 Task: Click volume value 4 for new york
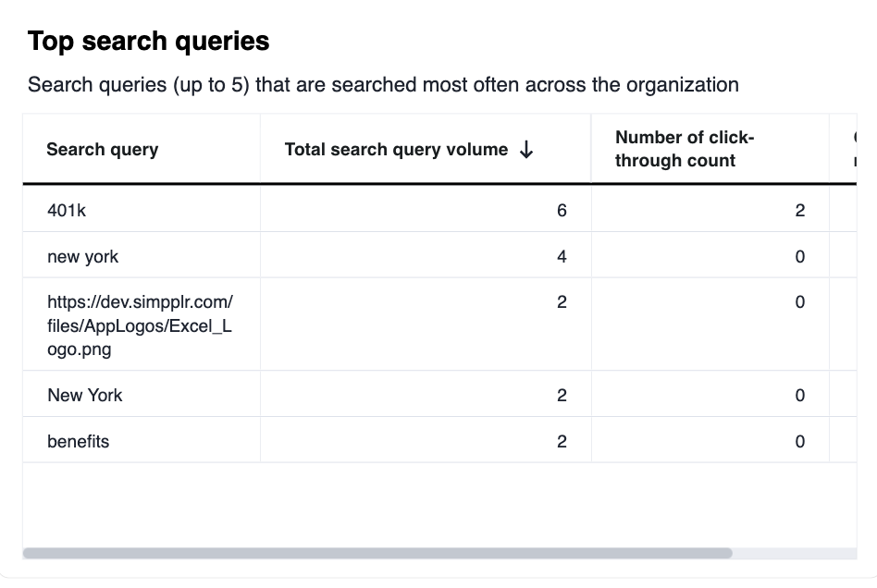562,256
